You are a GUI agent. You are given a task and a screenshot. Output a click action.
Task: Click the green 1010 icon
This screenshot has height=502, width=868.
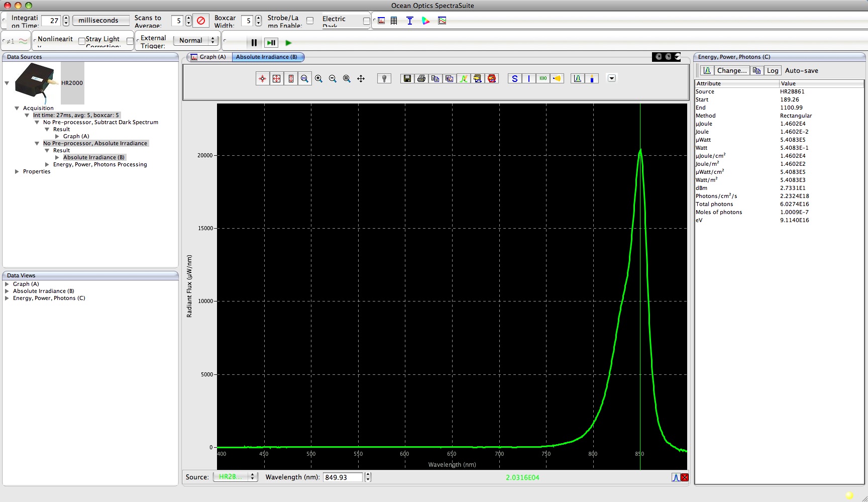[543, 78]
